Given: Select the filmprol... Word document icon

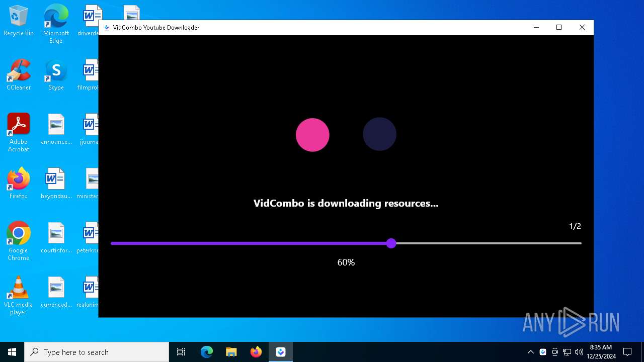Looking at the screenshot, I should pos(90,75).
